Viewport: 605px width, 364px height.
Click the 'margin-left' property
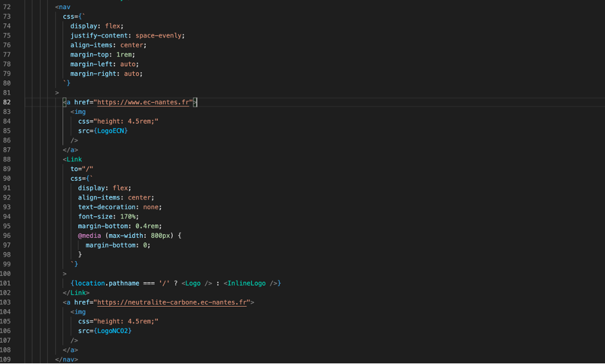click(x=91, y=64)
